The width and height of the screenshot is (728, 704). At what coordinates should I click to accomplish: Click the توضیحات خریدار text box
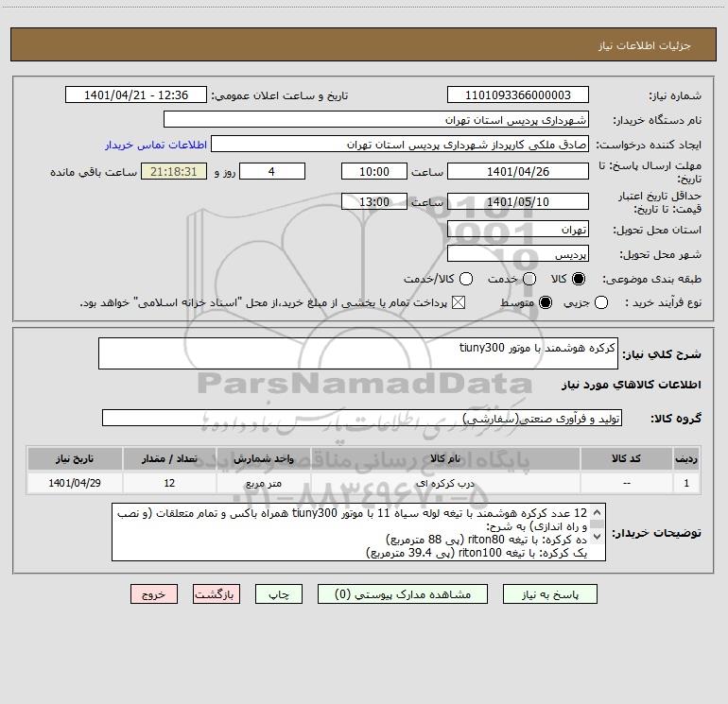coord(359,532)
